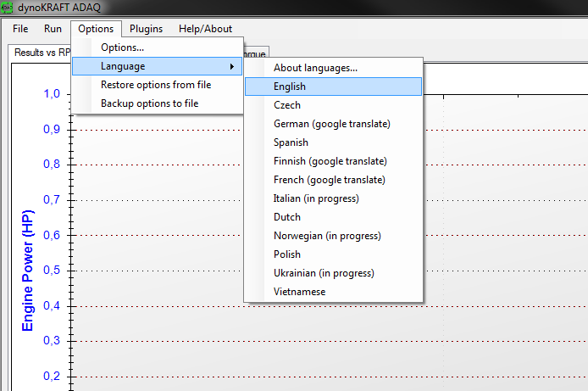
Task: Select Polish language
Action: click(x=333, y=254)
